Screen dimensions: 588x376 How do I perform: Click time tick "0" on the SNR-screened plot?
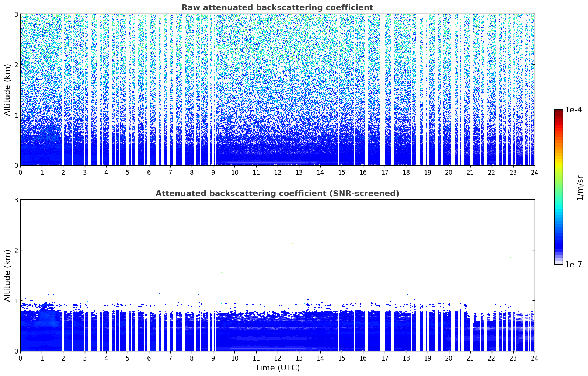20,358
